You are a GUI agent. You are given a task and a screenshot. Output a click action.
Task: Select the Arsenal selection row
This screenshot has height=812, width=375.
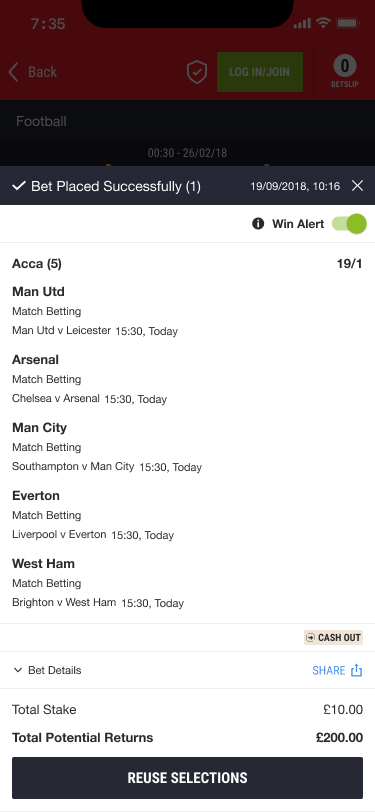tap(188, 379)
